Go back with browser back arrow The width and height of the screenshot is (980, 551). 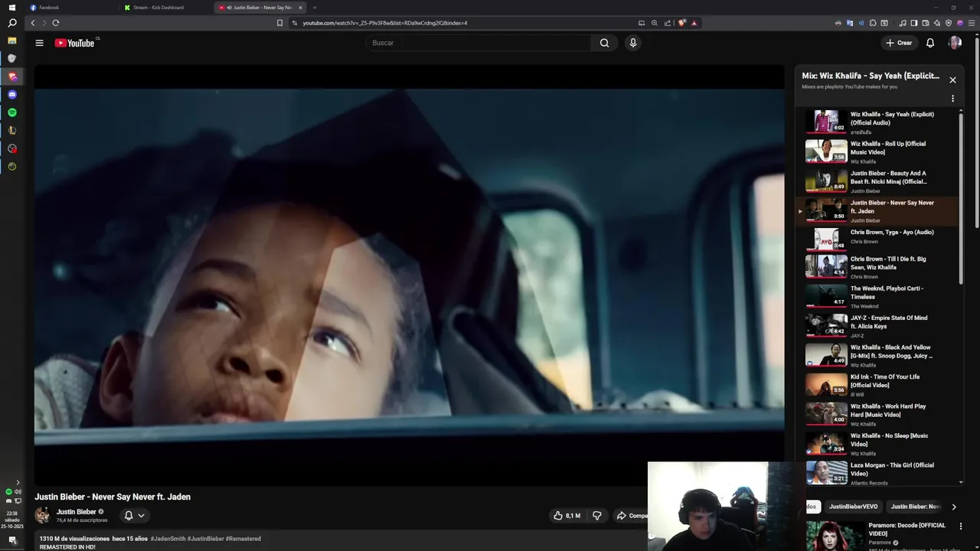click(33, 23)
